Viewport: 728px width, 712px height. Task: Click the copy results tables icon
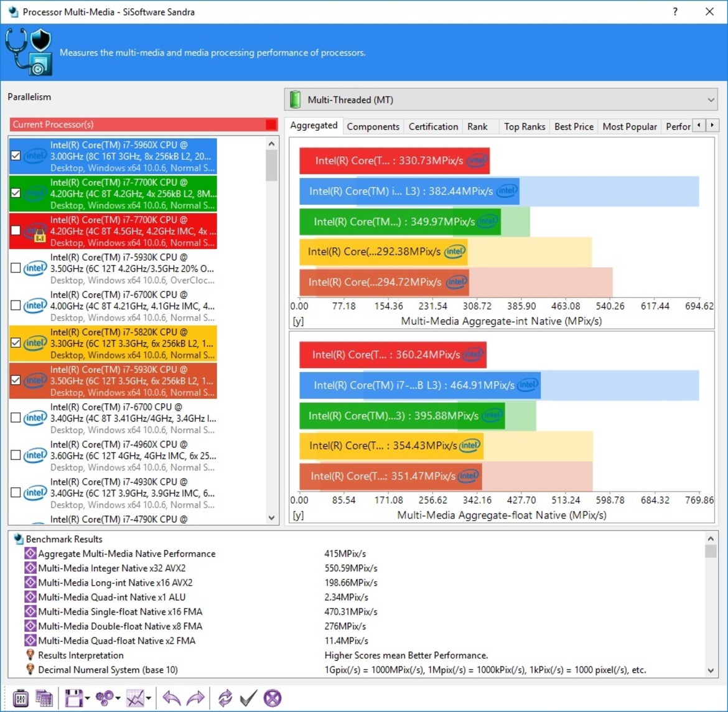coord(44,698)
